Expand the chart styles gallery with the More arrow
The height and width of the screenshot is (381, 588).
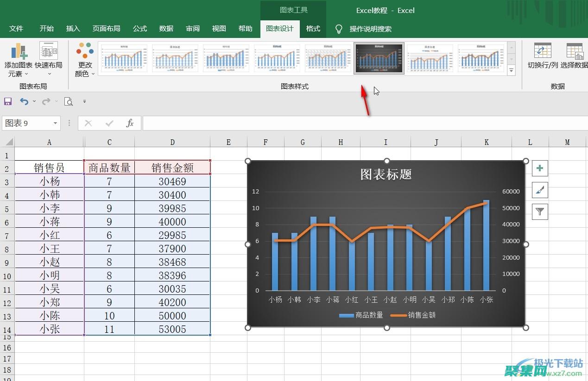pos(512,70)
